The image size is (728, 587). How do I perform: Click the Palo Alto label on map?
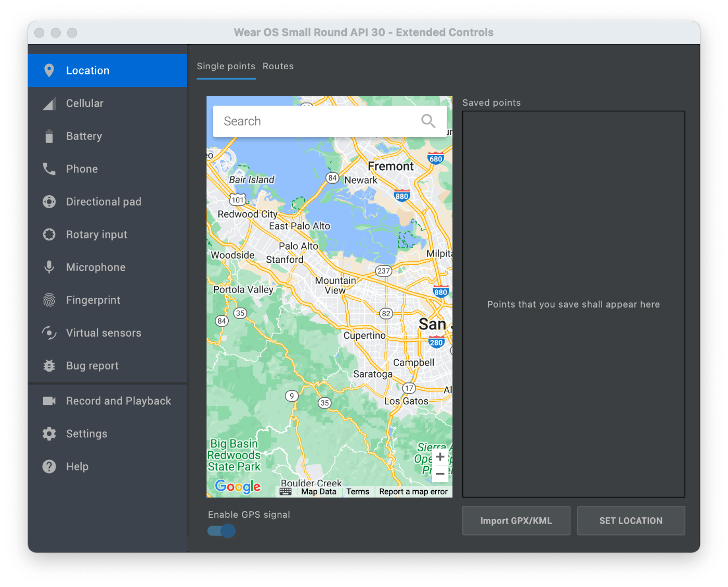point(298,246)
